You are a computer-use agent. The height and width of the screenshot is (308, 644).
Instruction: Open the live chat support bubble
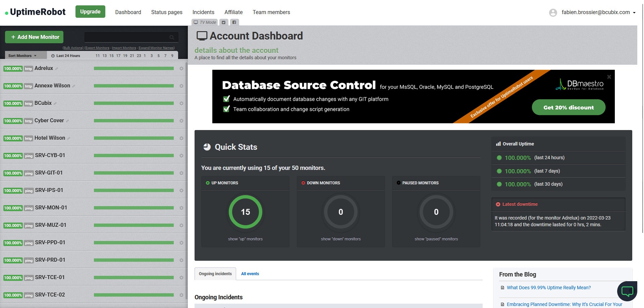[x=627, y=291]
